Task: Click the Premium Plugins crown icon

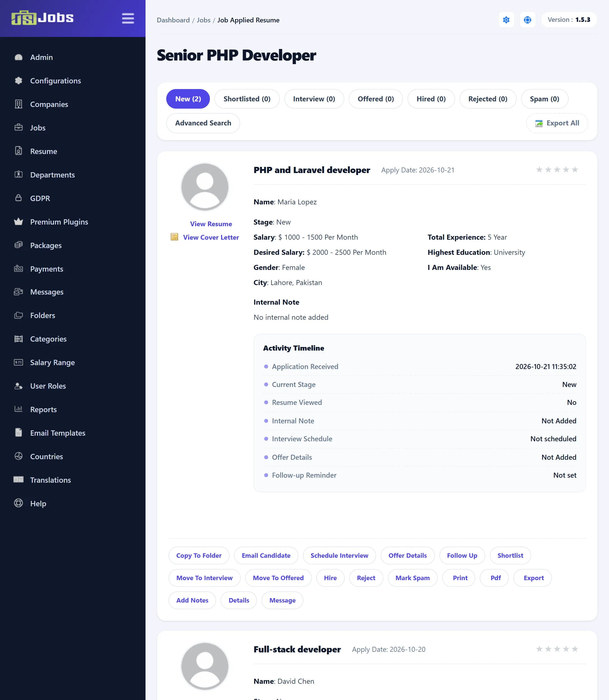Action: 19,222
